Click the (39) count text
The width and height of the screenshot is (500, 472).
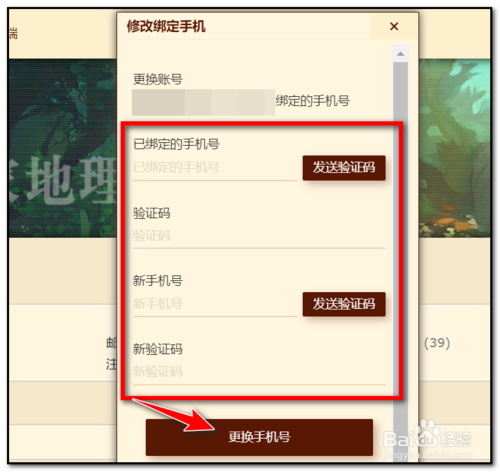[437, 343]
